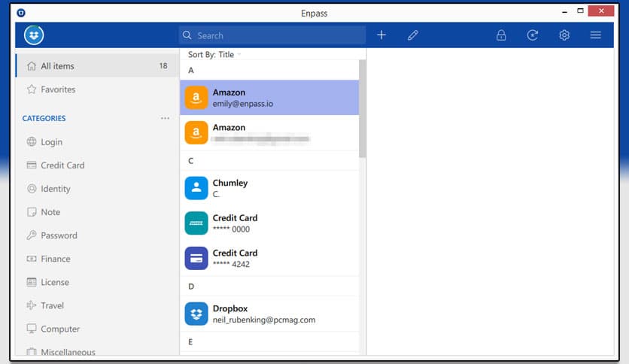629x364 pixels.
Task: Maximize the Enpass window
Action: click(x=580, y=11)
